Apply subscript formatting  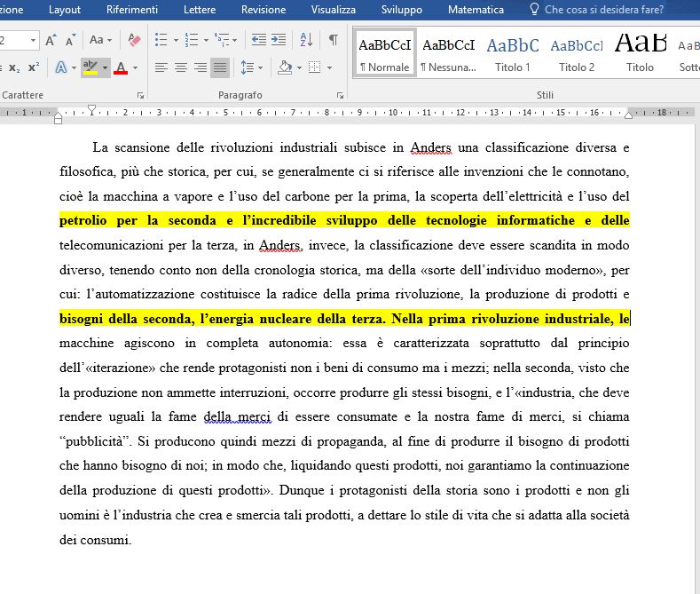[x=14, y=67]
